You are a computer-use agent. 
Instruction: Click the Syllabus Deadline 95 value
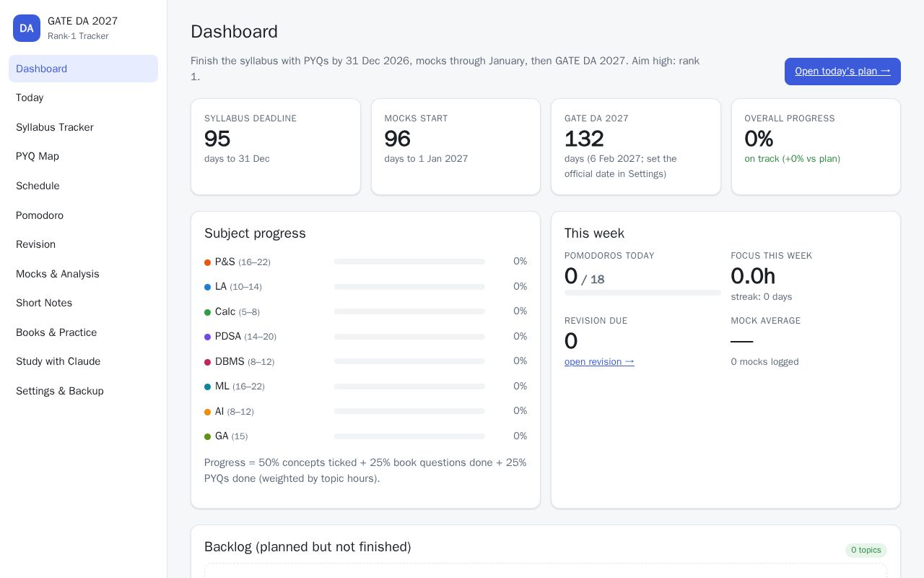tap(217, 138)
